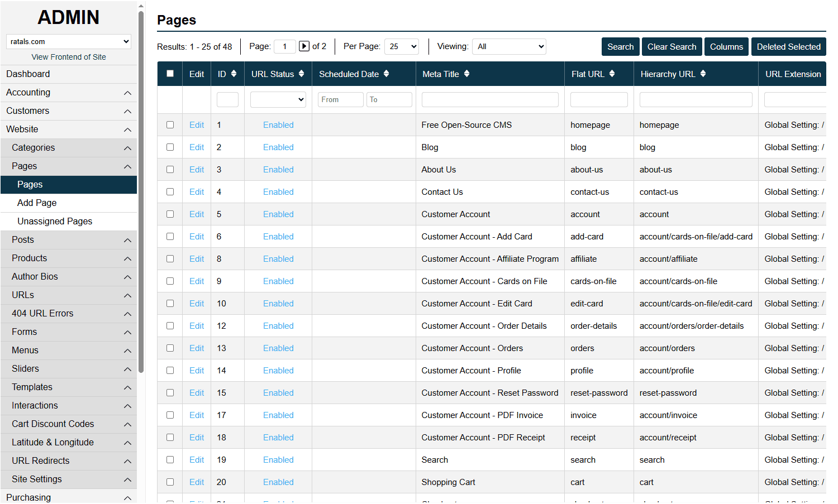Edit the Customer Account - PDF Invoice row
This screenshot has height=504, width=838.
(x=197, y=415)
